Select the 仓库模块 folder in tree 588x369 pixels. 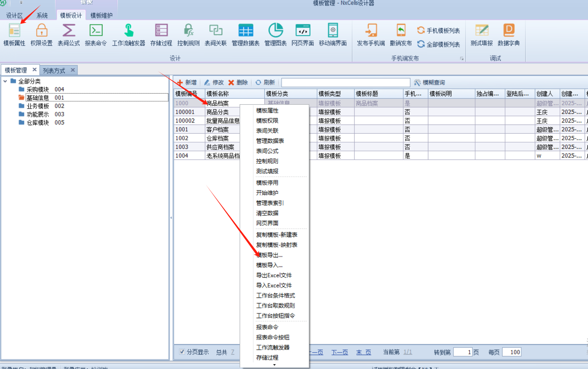[38, 123]
